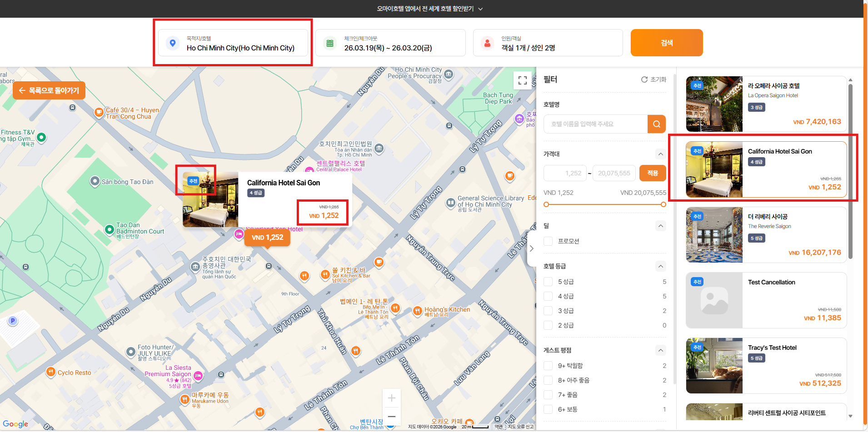Open the Test Cancellation hotel card
The width and height of the screenshot is (868, 432).
pos(766,300)
